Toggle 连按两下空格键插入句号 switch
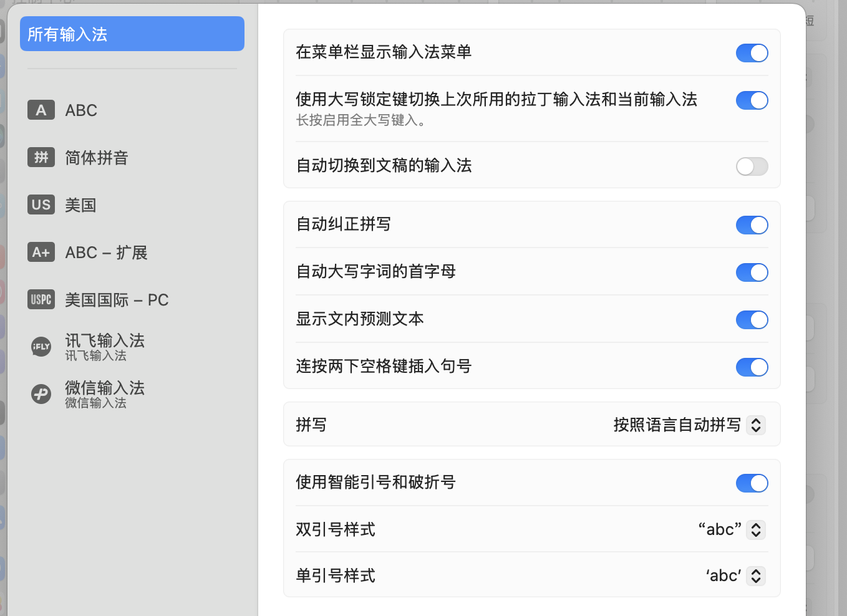Viewport: 847px width, 616px height. pyautogui.click(x=752, y=367)
